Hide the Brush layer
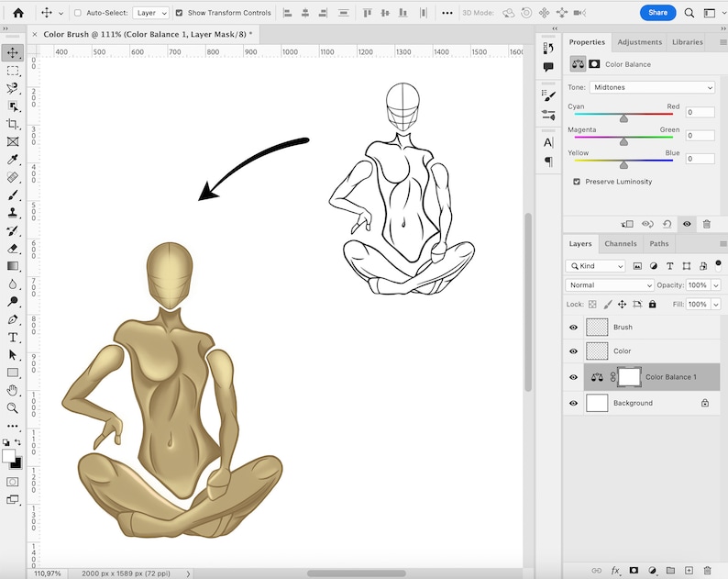Screen dimensions: 728x579 pos(573,328)
